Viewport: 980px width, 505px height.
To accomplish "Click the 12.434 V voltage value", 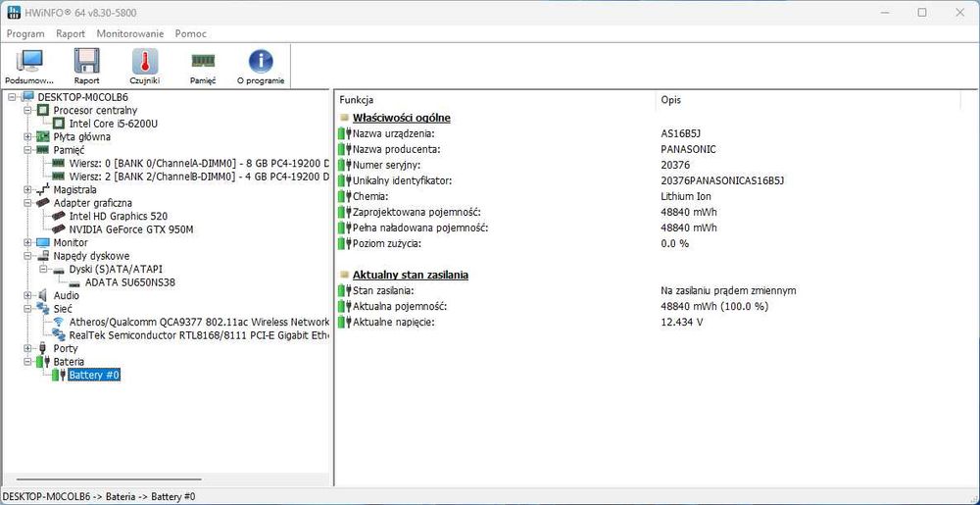I will click(x=681, y=322).
